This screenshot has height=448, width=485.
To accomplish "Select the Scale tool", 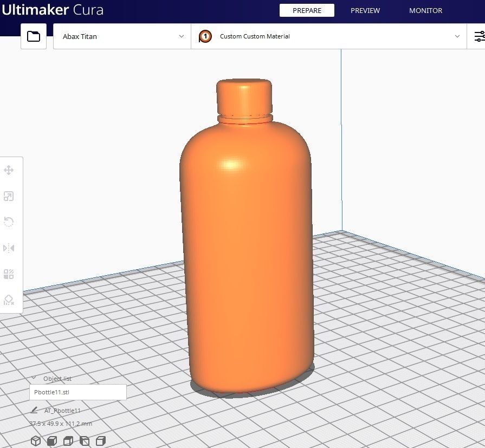I will 9,196.
